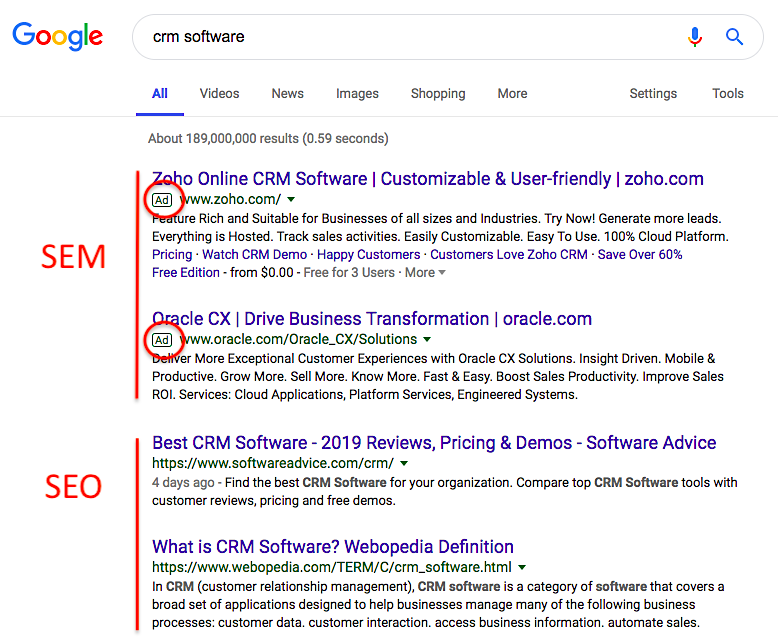This screenshot has height=639, width=778.
Task: Select the All results tab
Action: click(x=160, y=94)
